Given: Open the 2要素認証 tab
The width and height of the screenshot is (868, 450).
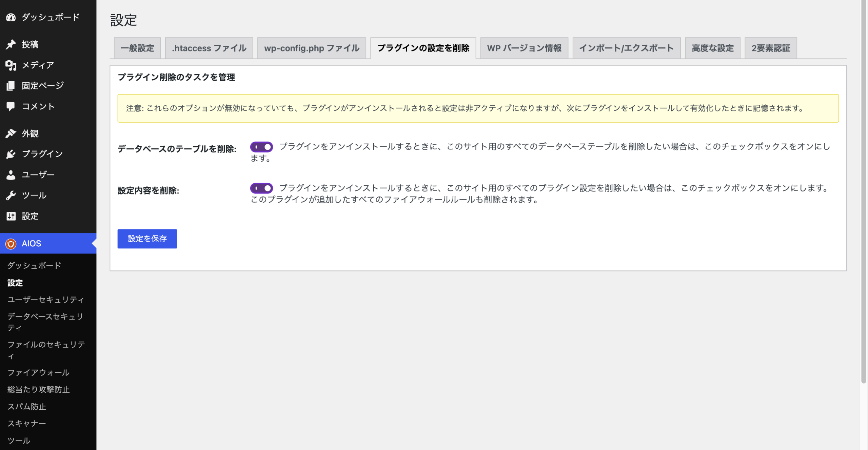Looking at the screenshot, I should click(x=771, y=48).
